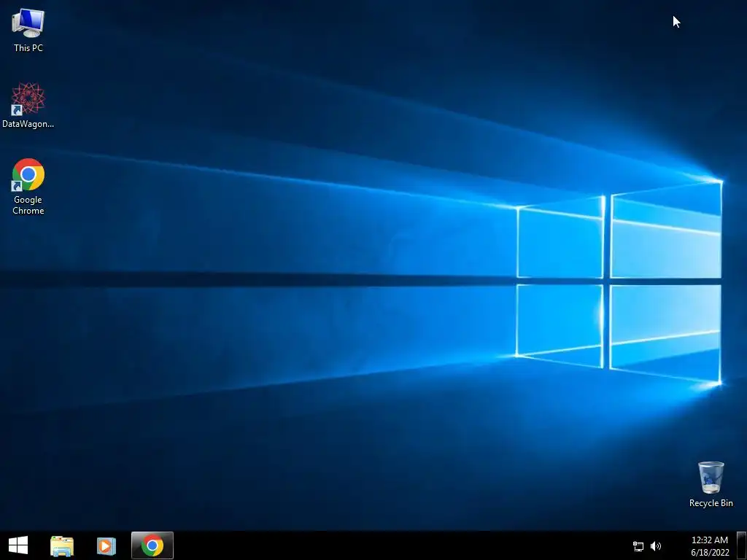Click the Show desktop button at taskbar edge
Viewport: 747px width, 560px height.
click(x=742, y=545)
